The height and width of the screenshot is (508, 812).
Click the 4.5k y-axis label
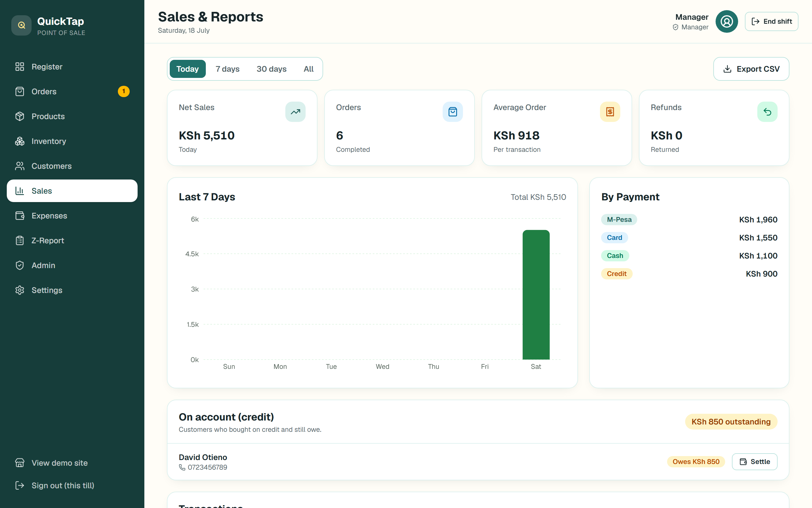pyautogui.click(x=192, y=254)
